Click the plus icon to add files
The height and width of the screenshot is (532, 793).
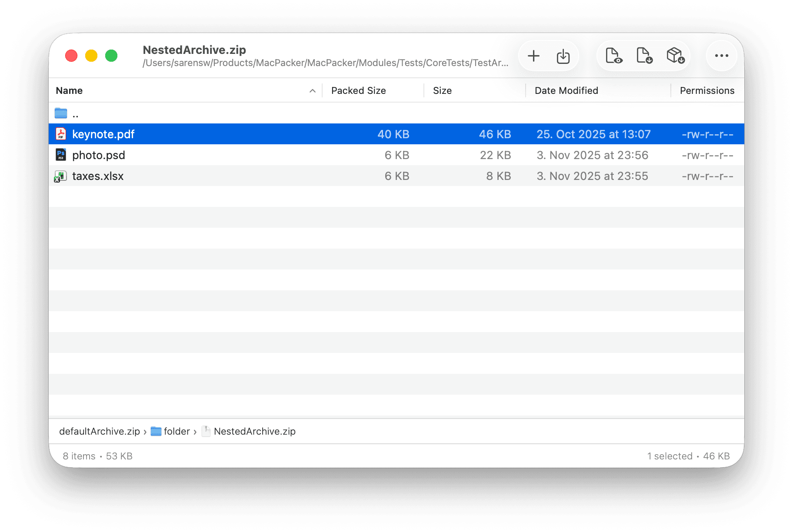tap(533, 56)
